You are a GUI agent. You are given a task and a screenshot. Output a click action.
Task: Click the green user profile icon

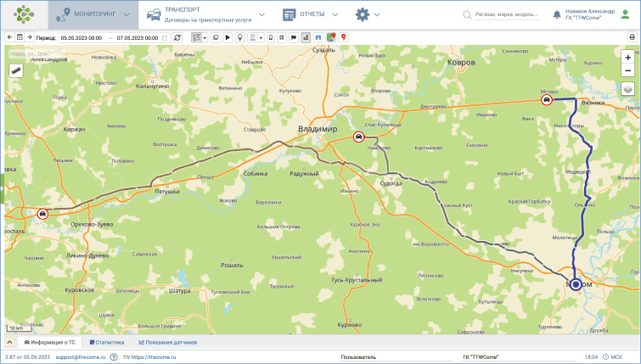(625, 14)
